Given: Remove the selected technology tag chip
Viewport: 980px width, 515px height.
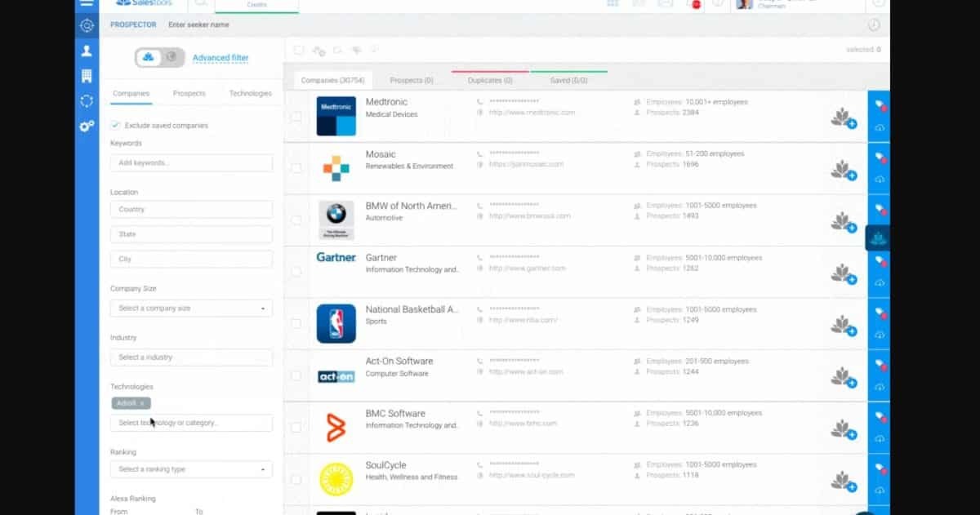Looking at the screenshot, I should pos(142,403).
